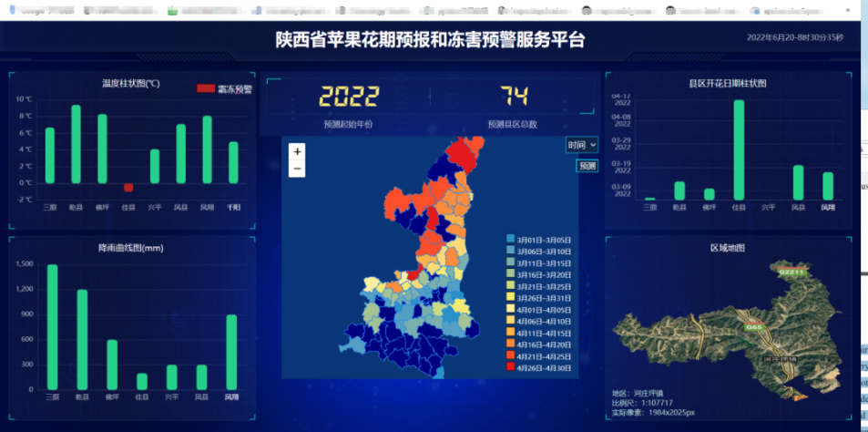Toggle the 4月26日–4月30日 legend entry

pyautogui.click(x=537, y=368)
